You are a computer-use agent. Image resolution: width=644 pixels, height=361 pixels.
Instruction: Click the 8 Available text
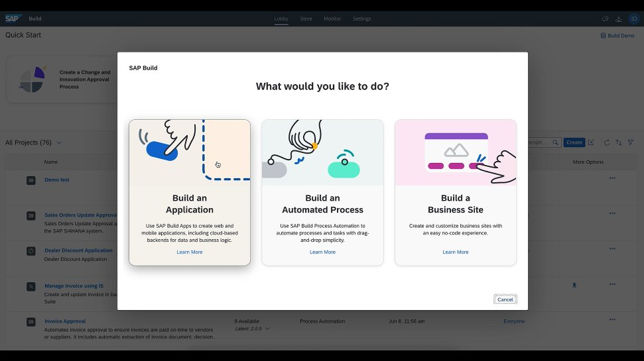(x=247, y=321)
